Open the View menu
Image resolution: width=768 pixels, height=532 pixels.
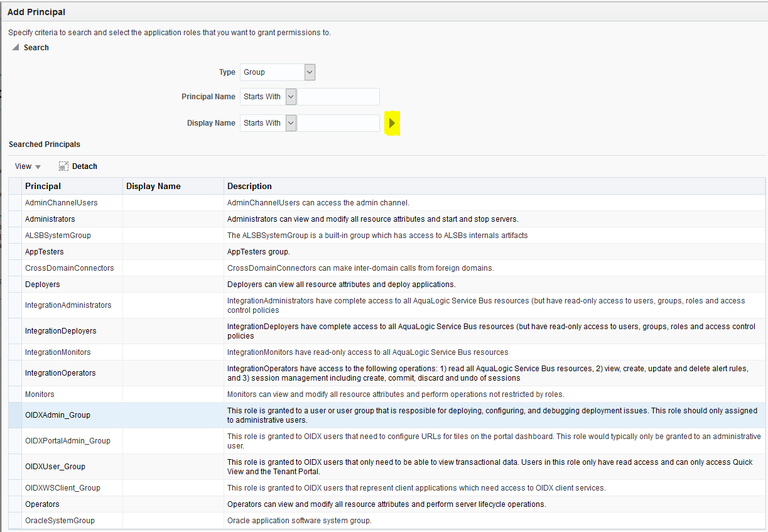26,166
